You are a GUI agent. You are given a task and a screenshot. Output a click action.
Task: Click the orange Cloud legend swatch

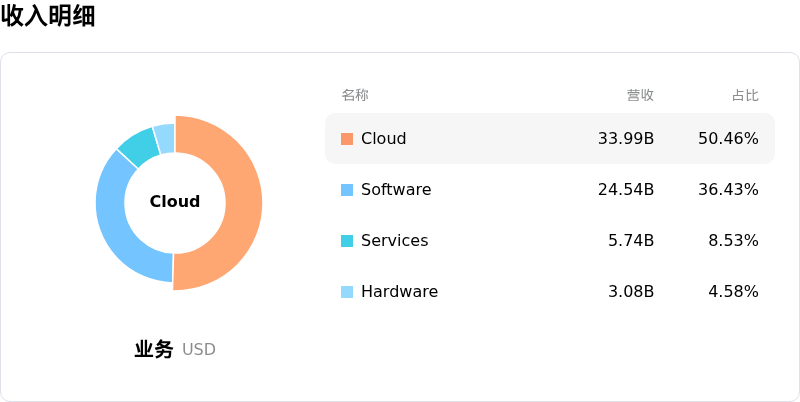click(347, 139)
